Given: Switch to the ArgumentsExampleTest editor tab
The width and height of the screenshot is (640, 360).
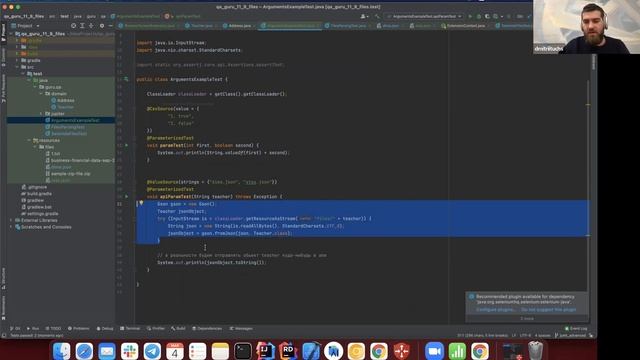Looking at the screenshot, I should coord(291,26).
